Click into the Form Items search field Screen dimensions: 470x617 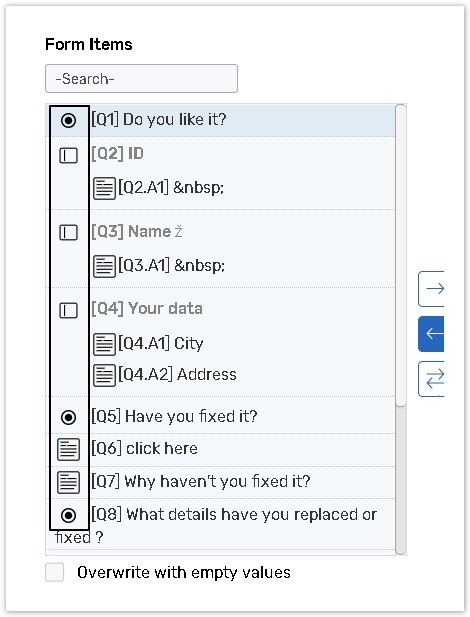pyautogui.click(x=141, y=79)
